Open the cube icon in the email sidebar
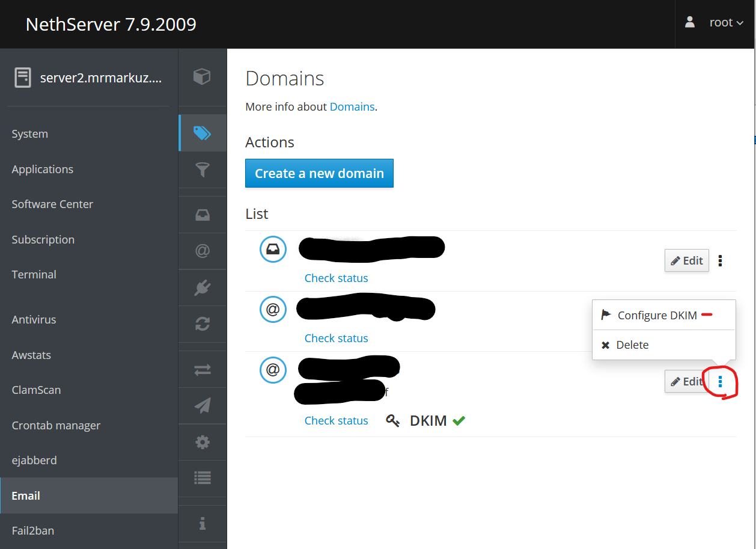Viewport: 756px width, 549px height. 202,76
